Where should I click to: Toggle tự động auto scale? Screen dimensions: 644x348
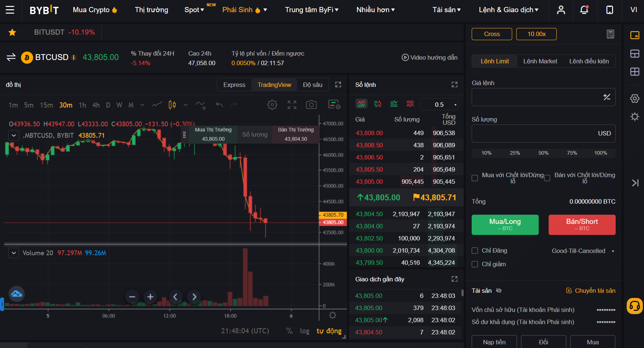click(329, 331)
